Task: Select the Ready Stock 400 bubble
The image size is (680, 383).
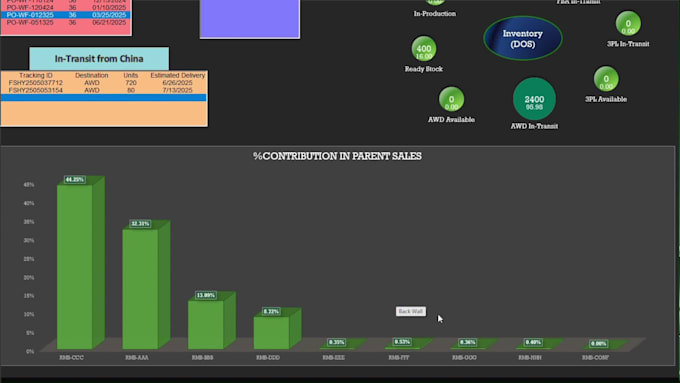Action: tap(424, 49)
